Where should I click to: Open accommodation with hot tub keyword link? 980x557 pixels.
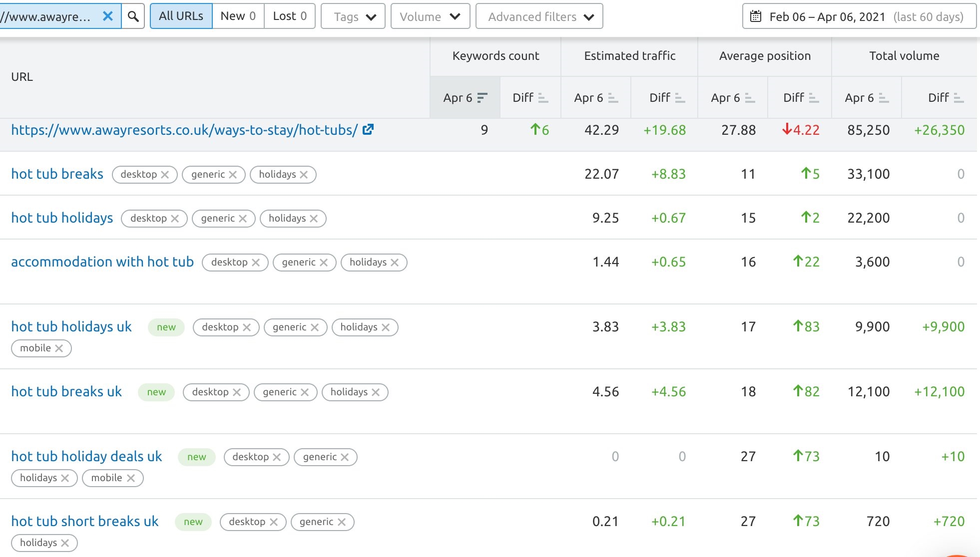tap(102, 262)
